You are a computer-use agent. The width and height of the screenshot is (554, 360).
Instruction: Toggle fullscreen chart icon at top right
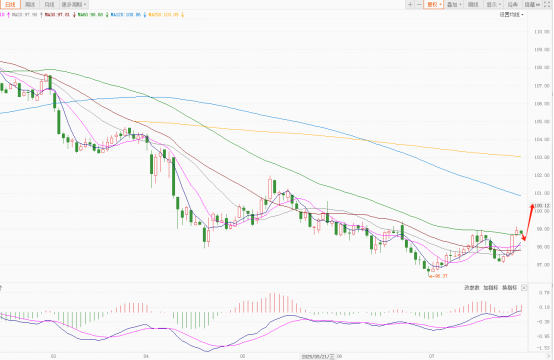tap(547, 5)
